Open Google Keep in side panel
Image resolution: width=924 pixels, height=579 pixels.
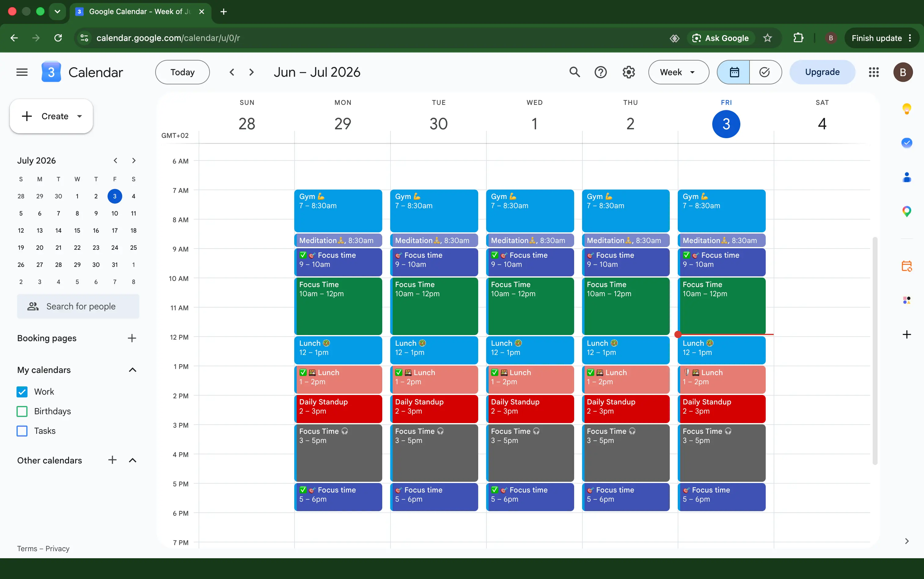tap(906, 109)
